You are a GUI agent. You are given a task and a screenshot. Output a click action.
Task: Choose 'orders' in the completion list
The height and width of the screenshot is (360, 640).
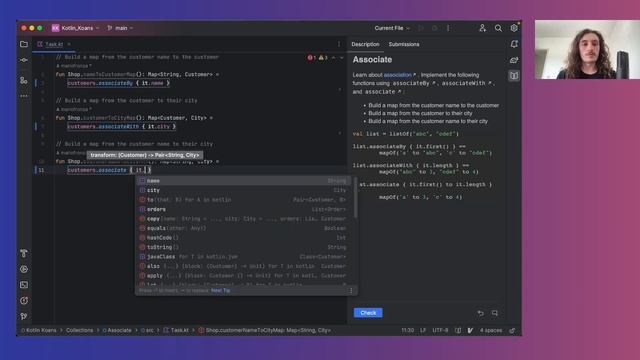[x=244, y=209]
